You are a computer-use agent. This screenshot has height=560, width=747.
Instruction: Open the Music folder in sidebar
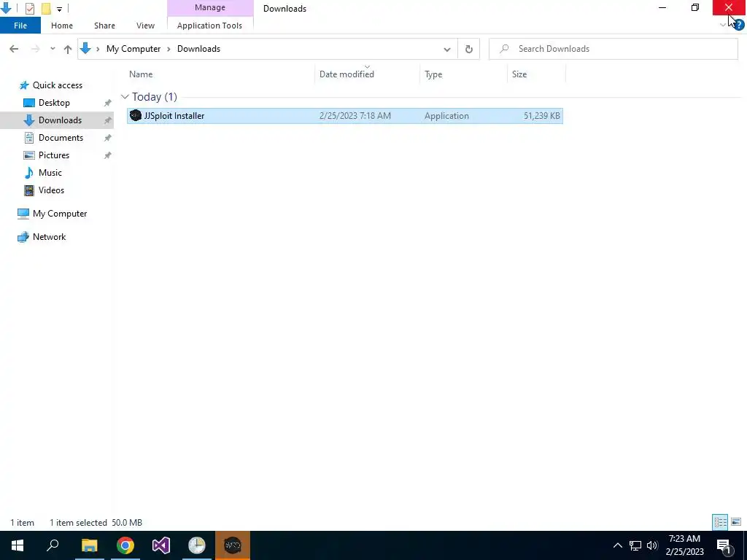[x=50, y=173]
